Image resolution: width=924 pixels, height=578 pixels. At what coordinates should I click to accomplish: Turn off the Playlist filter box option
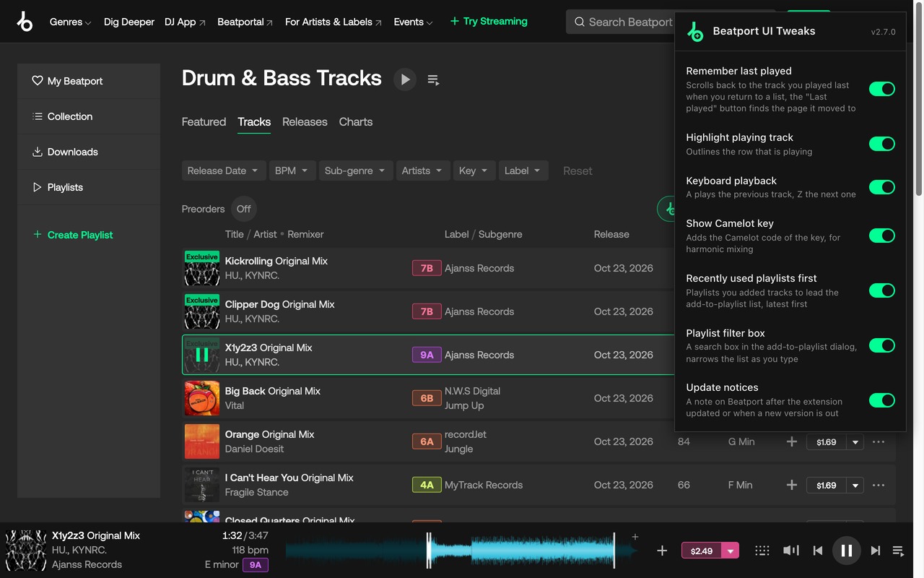882,345
